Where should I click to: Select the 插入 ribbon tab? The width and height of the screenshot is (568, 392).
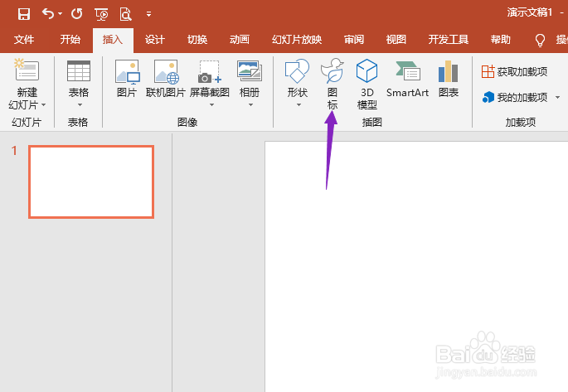pyautogui.click(x=113, y=39)
